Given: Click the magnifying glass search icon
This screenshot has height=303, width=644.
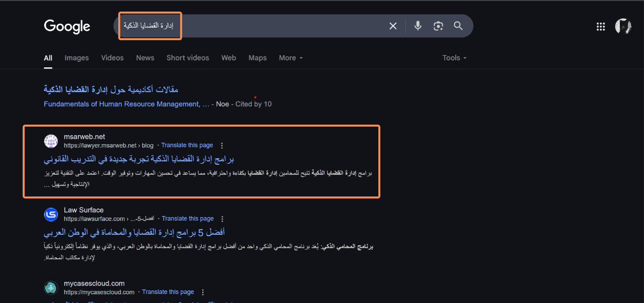Looking at the screenshot, I should click(x=458, y=26).
